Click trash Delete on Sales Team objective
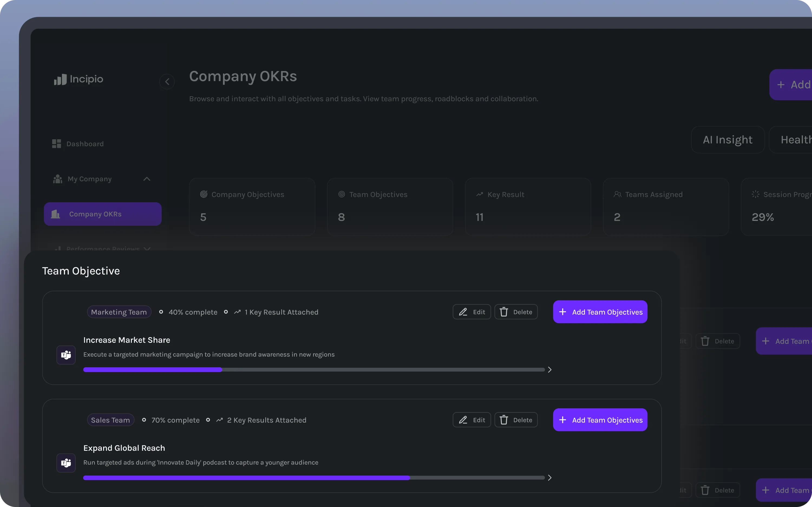The height and width of the screenshot is (507, 812). 516,420
